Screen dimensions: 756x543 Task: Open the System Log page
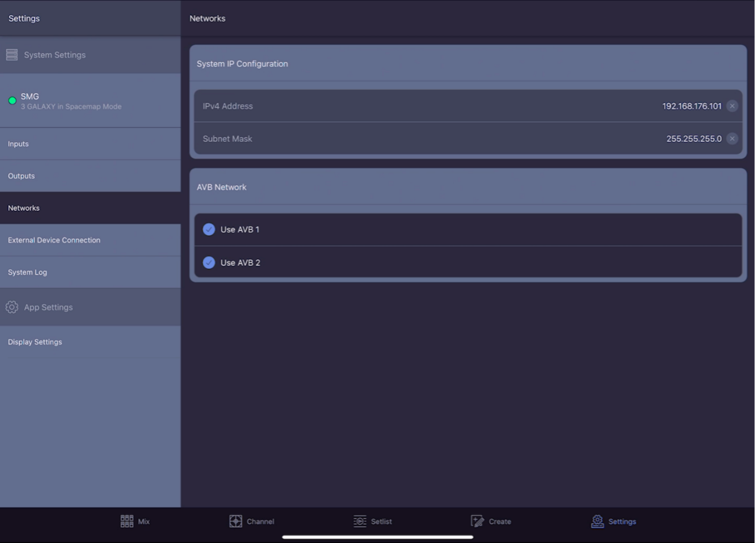[x=90, y=272]
